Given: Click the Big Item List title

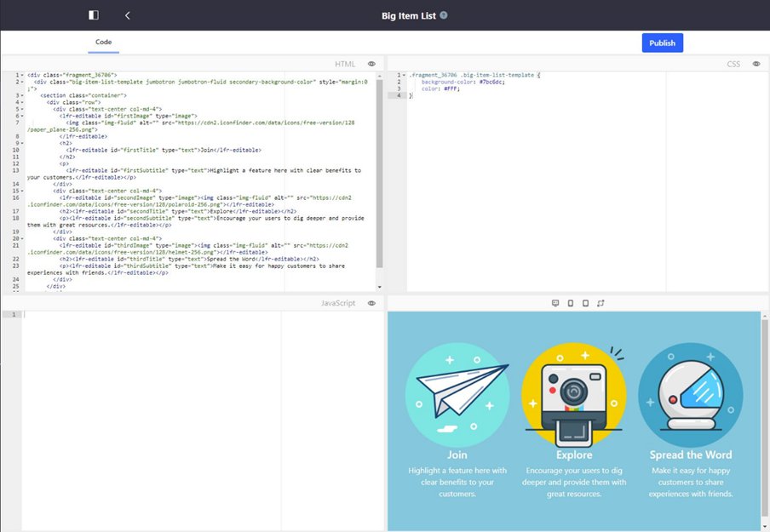Looking at the screenshot, I should click(x=408, y=15).
